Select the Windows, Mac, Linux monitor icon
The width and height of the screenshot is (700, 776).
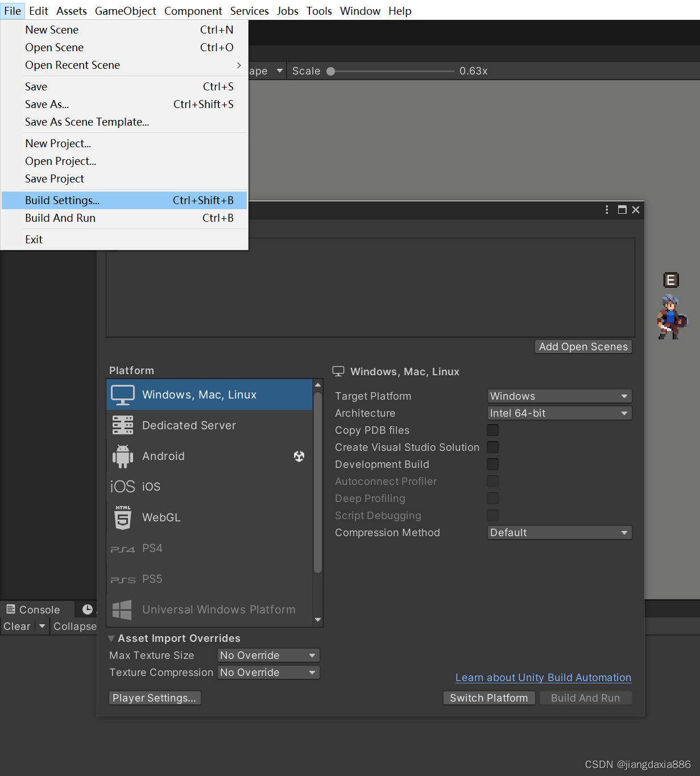[123, 395]
